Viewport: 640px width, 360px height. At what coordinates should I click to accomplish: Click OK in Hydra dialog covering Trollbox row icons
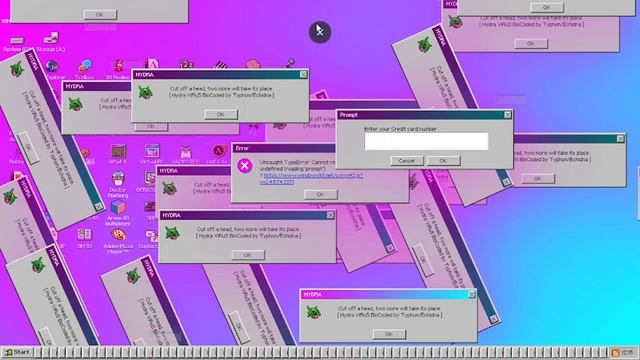pyautogui.click(x=221, y=115)
